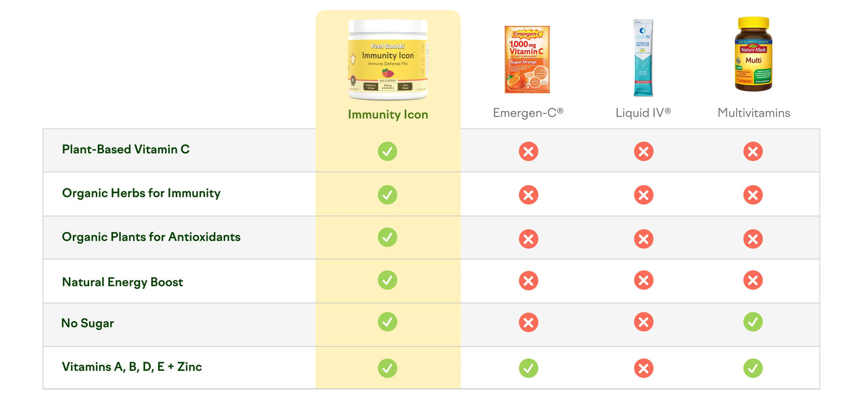Click the Multivitamins column label
The image size is (868, 402).
point(753,113)
